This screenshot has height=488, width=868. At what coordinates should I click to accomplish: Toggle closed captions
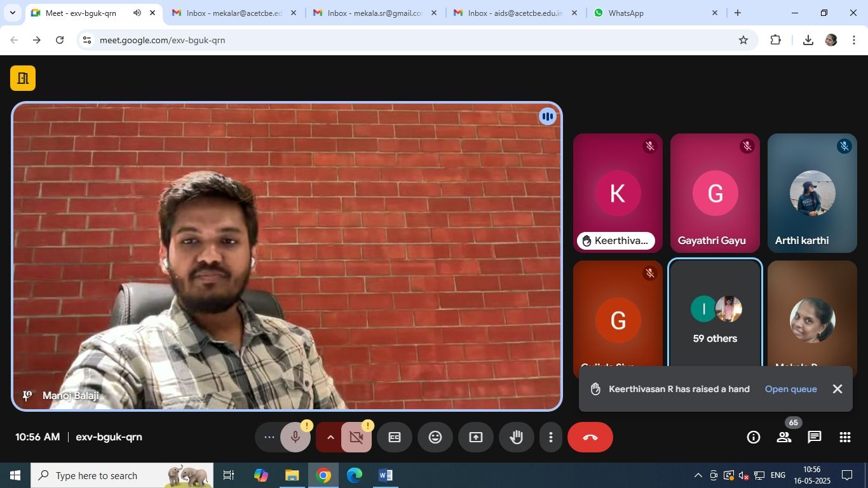click(395, 437)
